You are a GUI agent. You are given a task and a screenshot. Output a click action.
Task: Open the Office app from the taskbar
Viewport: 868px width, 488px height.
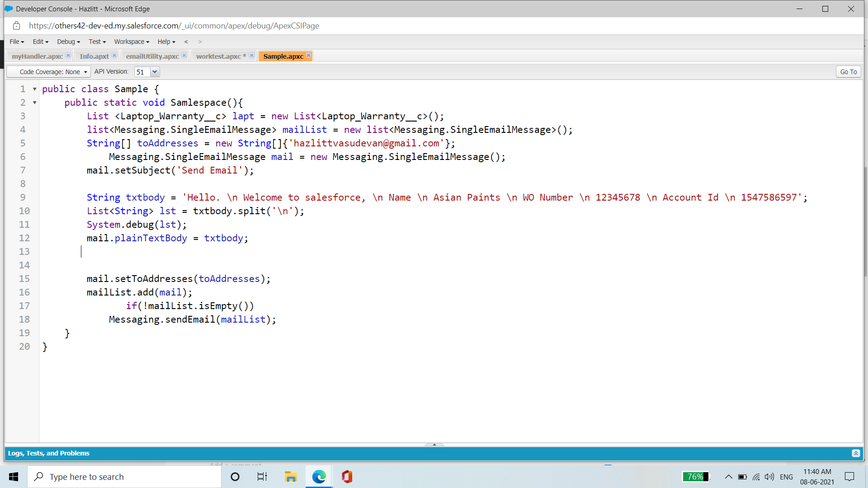click(x=347, y=476)
